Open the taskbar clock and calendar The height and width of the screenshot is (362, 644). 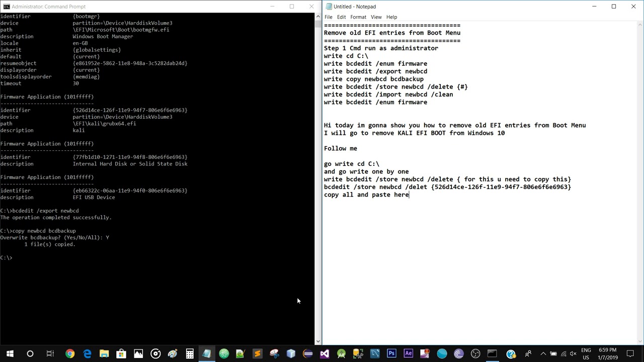pos(608,354)
